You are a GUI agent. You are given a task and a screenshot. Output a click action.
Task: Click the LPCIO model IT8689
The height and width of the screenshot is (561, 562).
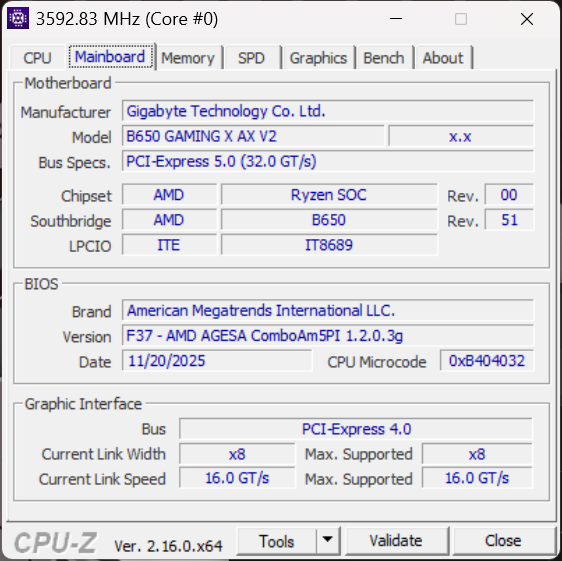pyautogui.click(x=329, y=245)
